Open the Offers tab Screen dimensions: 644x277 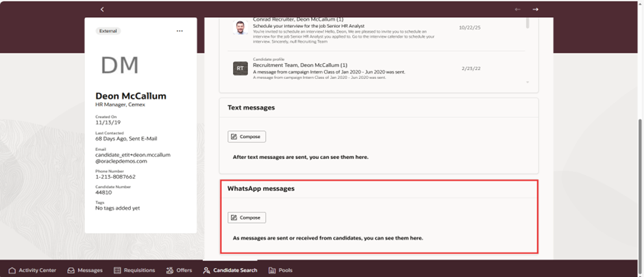[179, 270]
